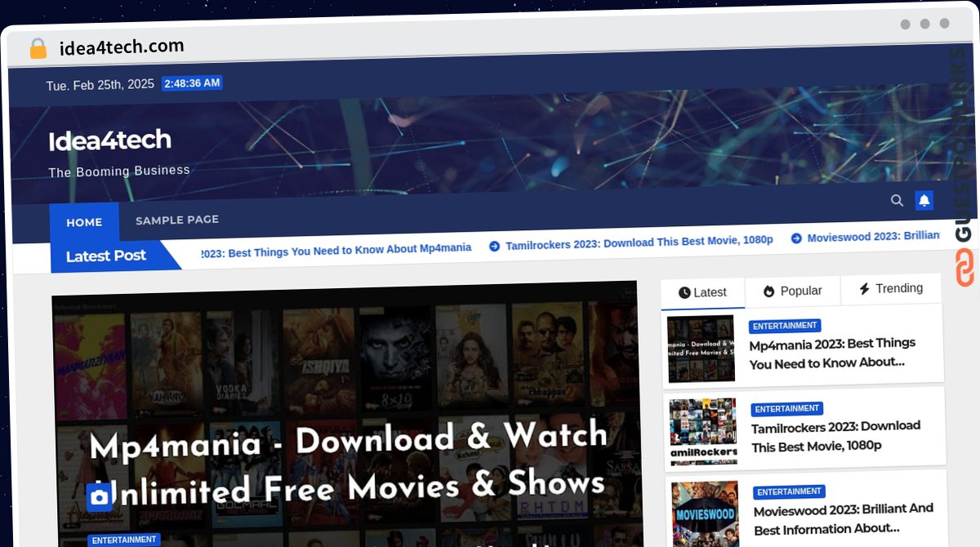This screenshot has height=547, width=980.
Task: Click the Movieswood sidebar thumbnail
Action: 706,514
